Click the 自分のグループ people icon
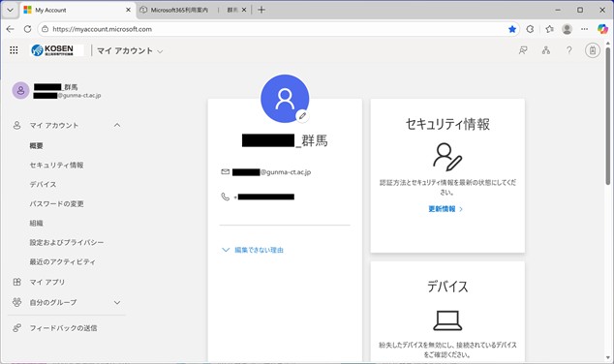The image size is (614, 364). click(x=16, y=302)
